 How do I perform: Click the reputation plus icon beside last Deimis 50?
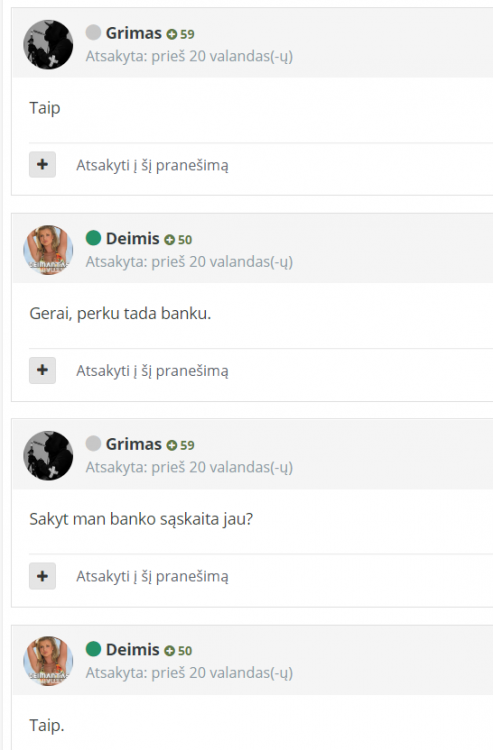click(x=169, y=651)
